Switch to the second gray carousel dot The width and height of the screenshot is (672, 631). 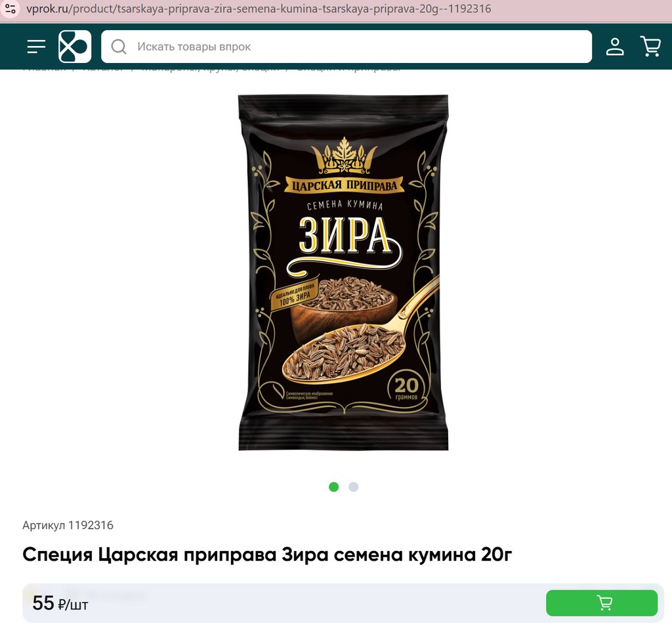click(x=353, y=487)
